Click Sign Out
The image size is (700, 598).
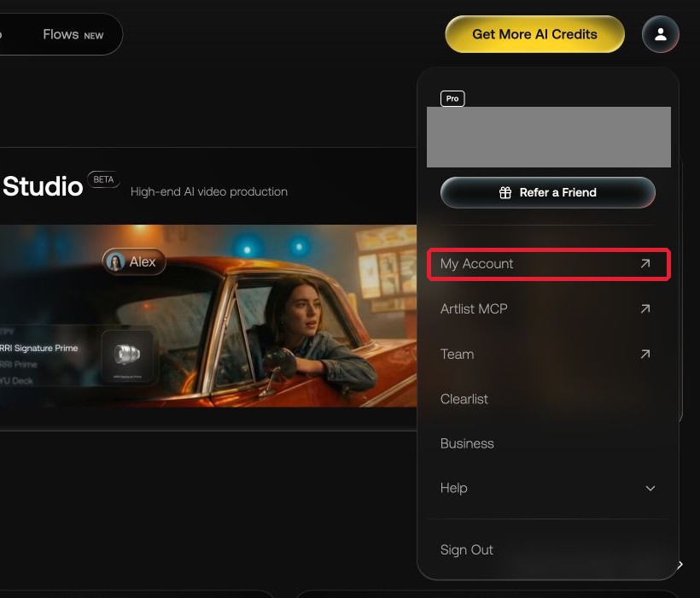tap(466, 550)
